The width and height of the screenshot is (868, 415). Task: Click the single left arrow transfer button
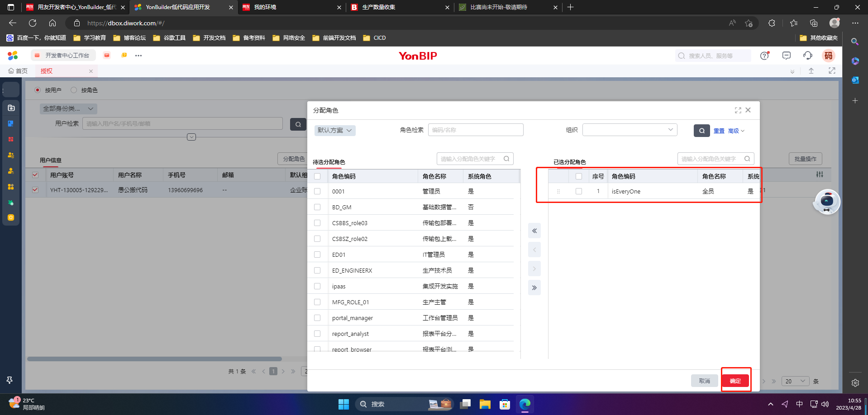pyautogui.click(x=534, y=250)
